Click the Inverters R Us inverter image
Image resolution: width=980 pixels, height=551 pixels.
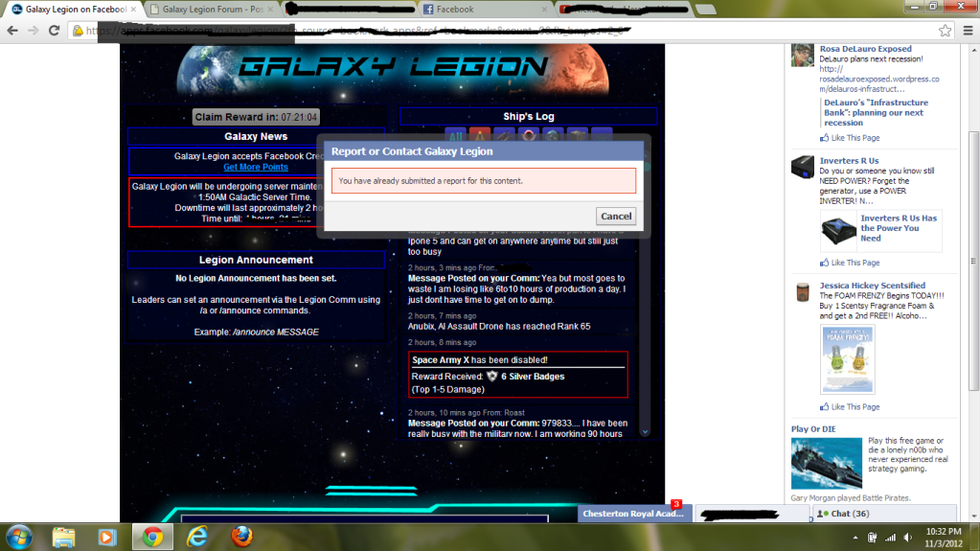tap(838, 230)
